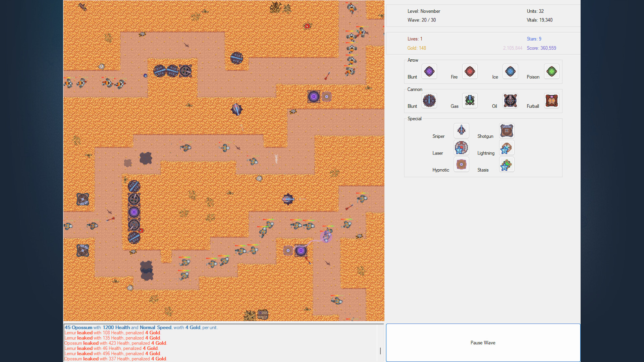Select the Blunt Arrow tower icon
This screenshot has height=362, width=644.
pyautogui.click(x=429, y=71)
